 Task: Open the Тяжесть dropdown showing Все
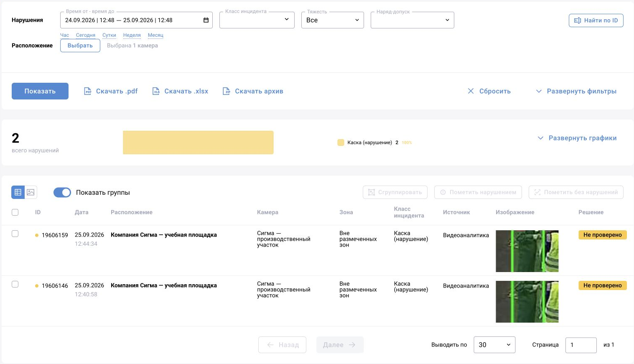333,20
